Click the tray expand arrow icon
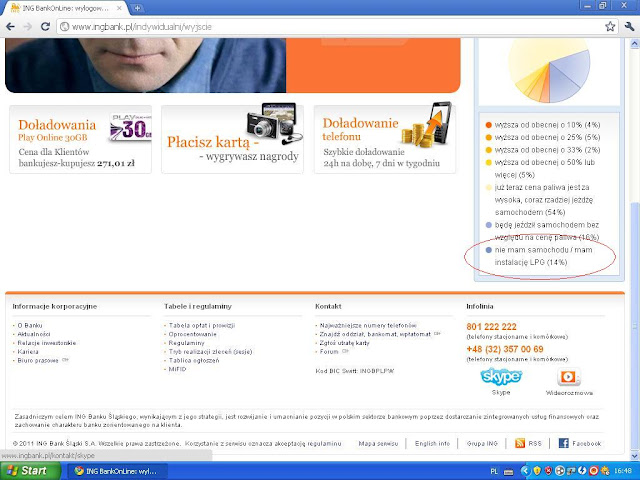Screen dimensions: 640x480 (526, 471)
